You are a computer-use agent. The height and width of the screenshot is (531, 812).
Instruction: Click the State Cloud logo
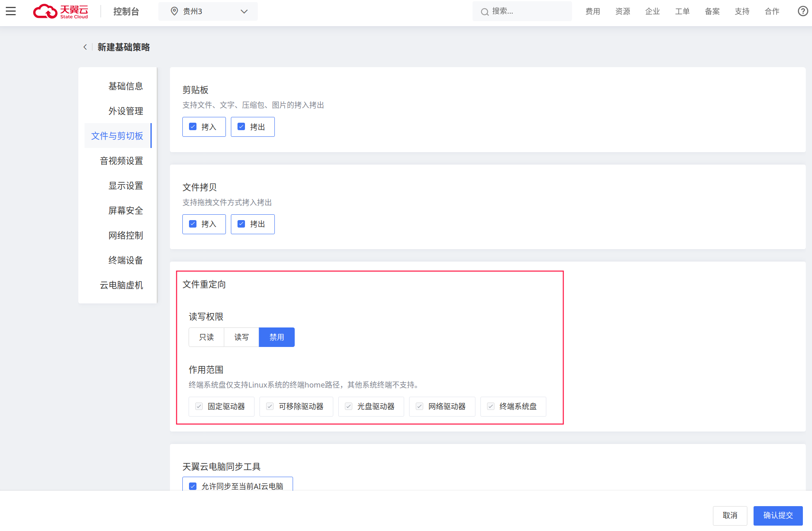(x=61, y=11)
